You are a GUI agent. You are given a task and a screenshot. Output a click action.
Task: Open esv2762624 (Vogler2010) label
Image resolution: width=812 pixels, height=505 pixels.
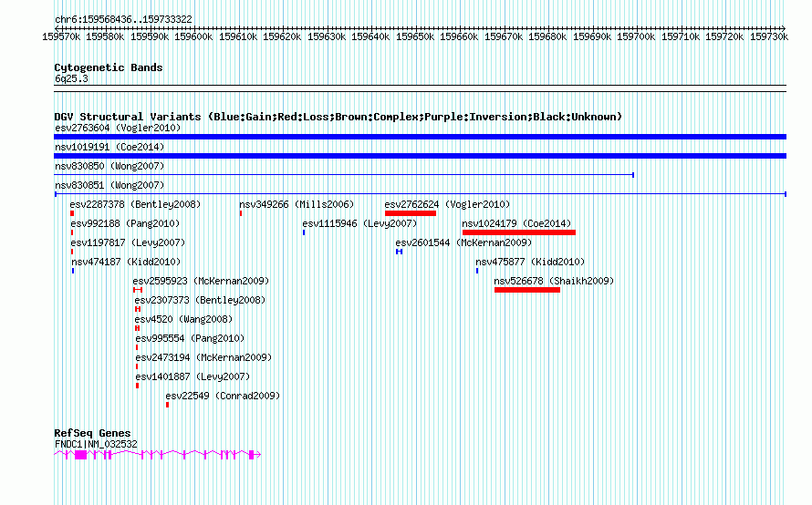pos(447,204)
